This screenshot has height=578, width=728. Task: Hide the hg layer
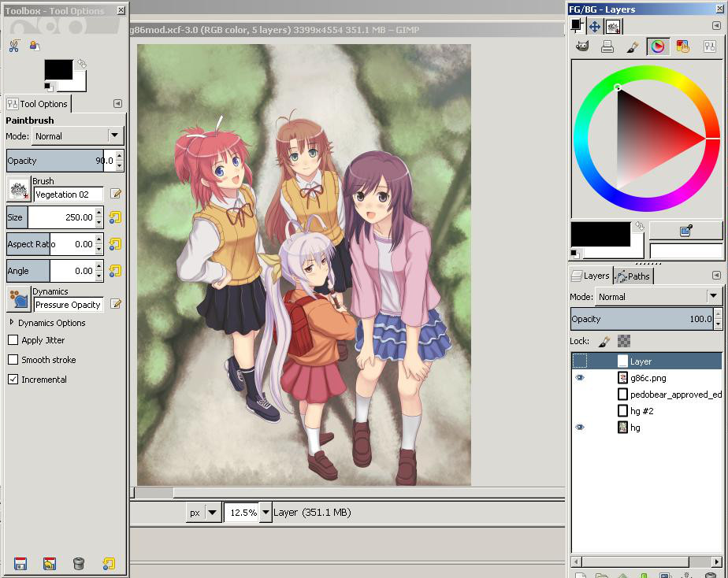coord(580,428)
